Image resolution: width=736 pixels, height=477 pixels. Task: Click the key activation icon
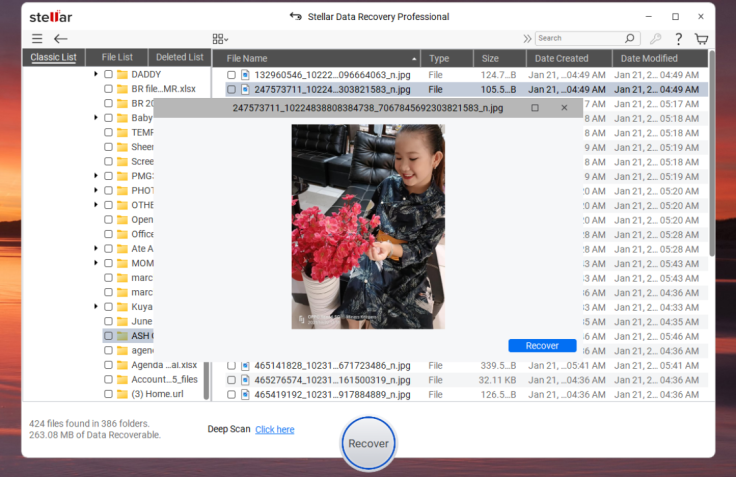(x=655, y=39)
